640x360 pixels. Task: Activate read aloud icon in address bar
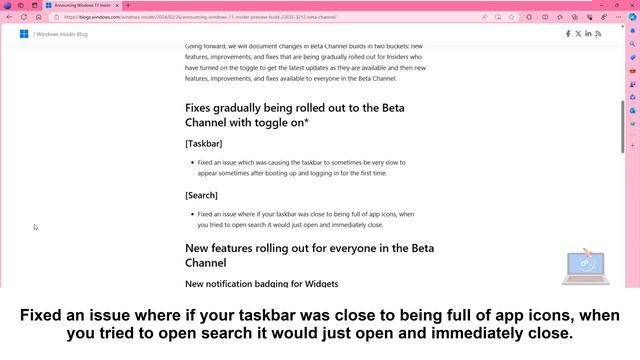coord(484,17)
